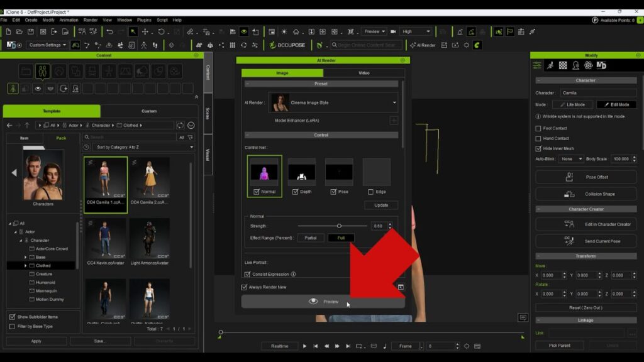Enable Foot Contact checkbox
This screenshot has width=644, height=362.
click(x=538, y=128)
